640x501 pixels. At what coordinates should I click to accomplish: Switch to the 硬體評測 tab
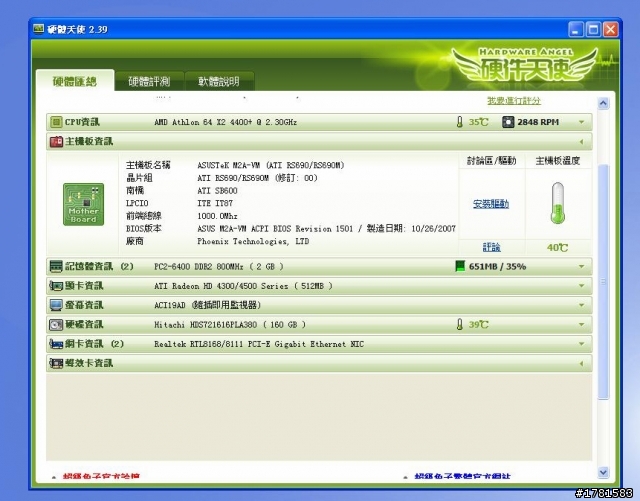click(149, 81)
